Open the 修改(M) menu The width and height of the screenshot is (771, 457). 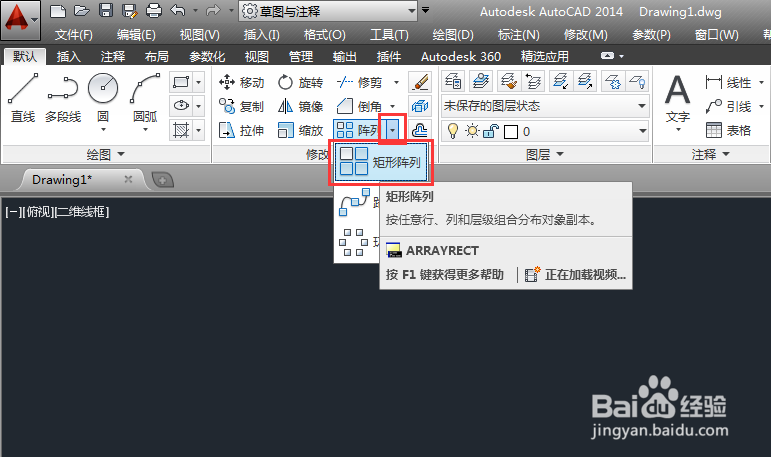586,35
